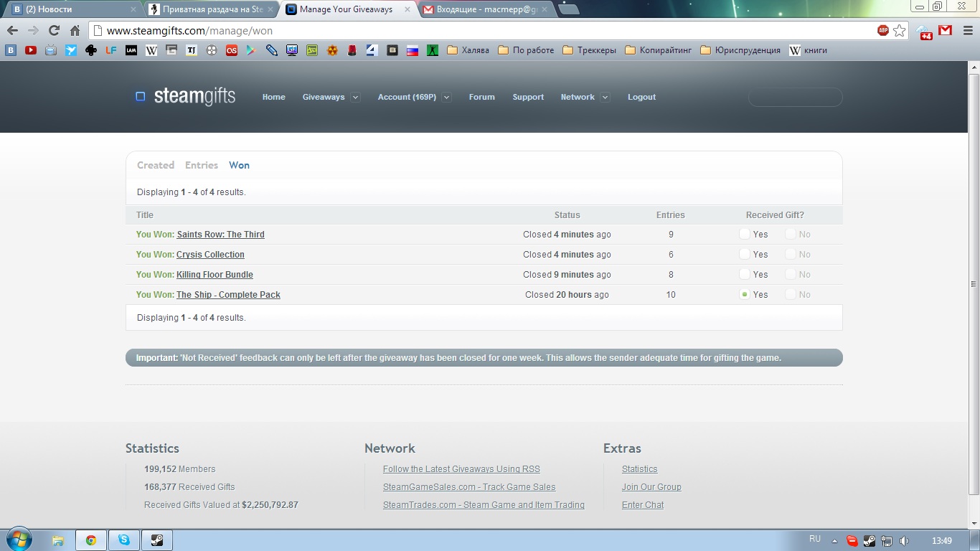The height and width of the screenshot is (551, 980).
Task: Open the YouTube bookmark icon
Action: click(30, 50)
